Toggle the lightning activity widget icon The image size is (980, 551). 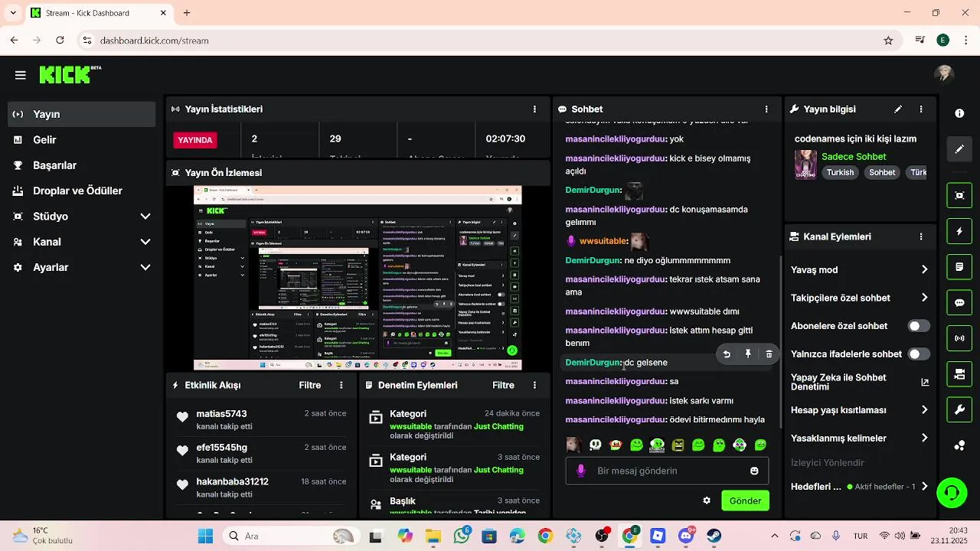pyautogui.click(x=959, y=231)
